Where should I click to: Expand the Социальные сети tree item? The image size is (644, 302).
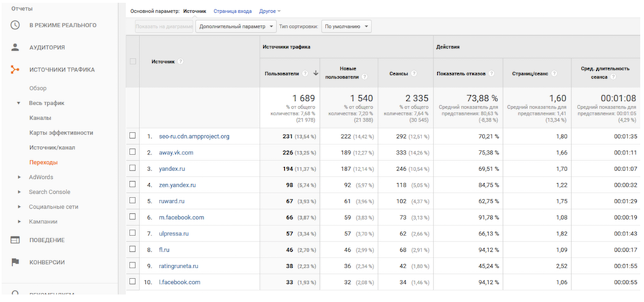pos(19,207)
